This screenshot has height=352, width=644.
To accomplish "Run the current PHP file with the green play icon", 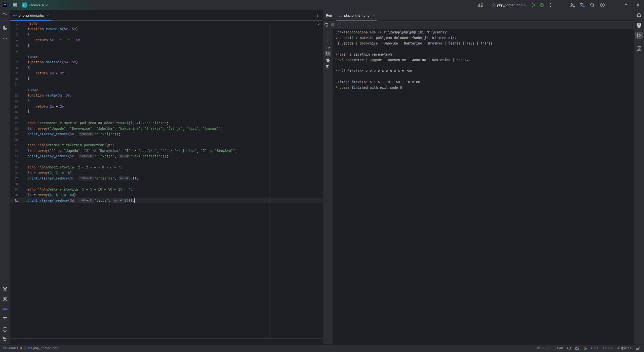I will pos(533,5).
